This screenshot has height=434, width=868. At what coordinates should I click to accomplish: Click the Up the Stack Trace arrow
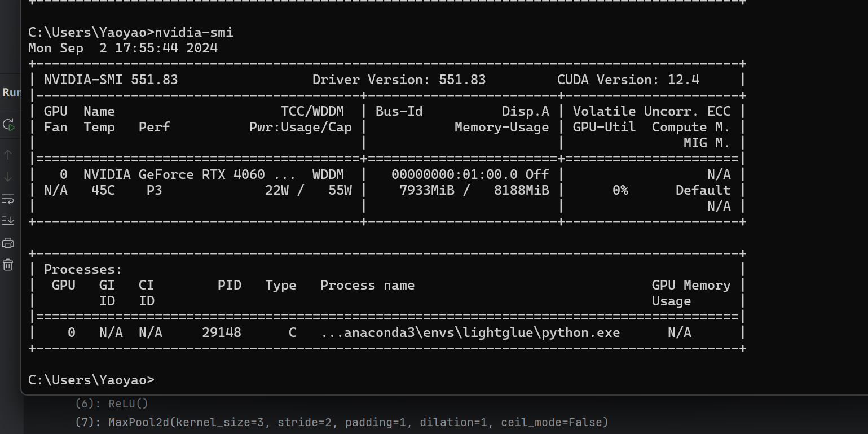pyautogui.click(x=8, y=154)
